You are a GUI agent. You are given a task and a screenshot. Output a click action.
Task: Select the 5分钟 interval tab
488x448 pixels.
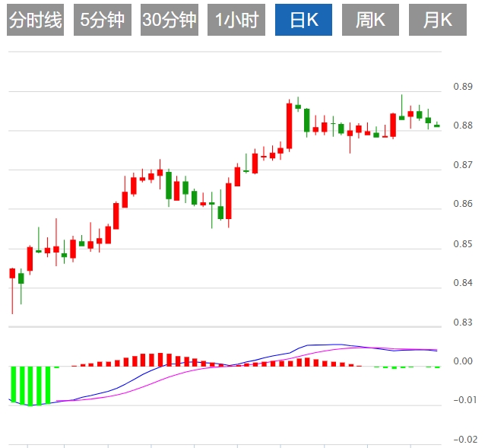(x=103, y=20)
